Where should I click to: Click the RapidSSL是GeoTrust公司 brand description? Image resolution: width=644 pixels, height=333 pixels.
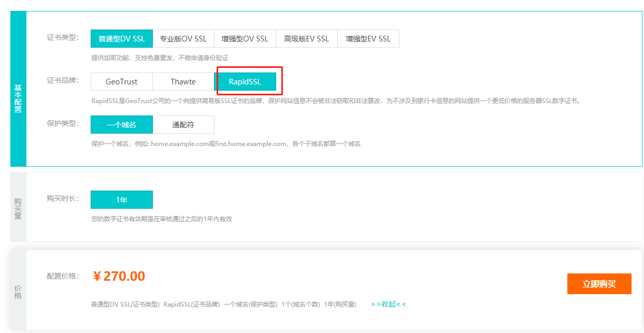(336, 101)
